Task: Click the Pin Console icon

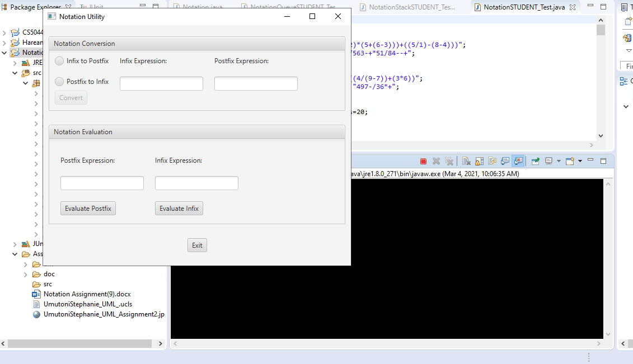Action: (535, 161)
